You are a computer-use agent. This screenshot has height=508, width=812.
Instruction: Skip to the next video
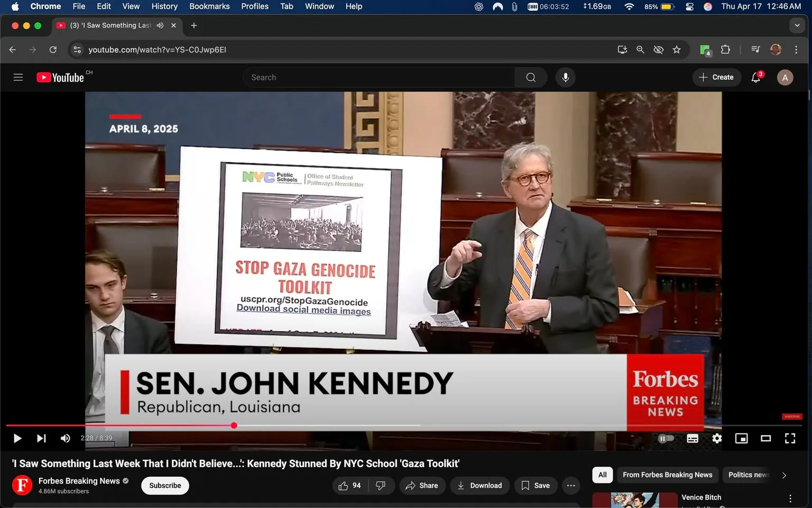[x=41, y=438]
